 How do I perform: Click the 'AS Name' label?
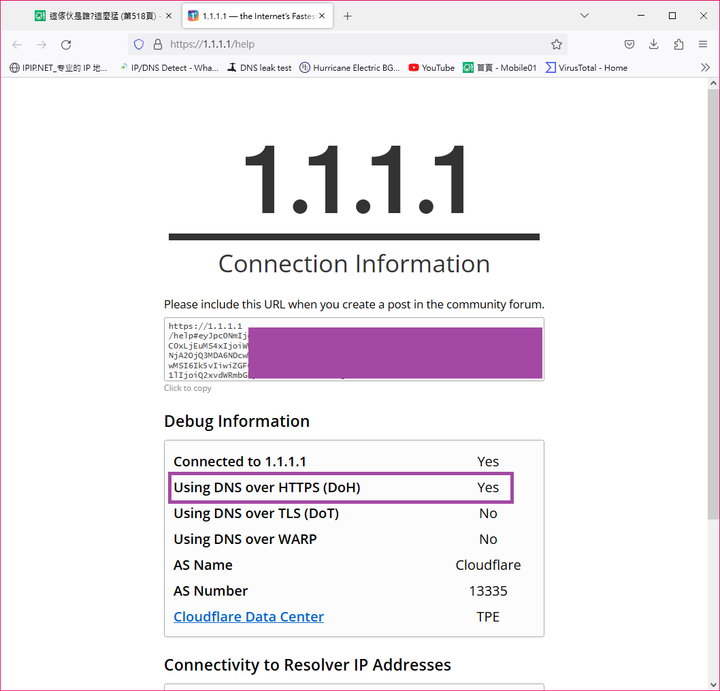(x=203, y=565)
